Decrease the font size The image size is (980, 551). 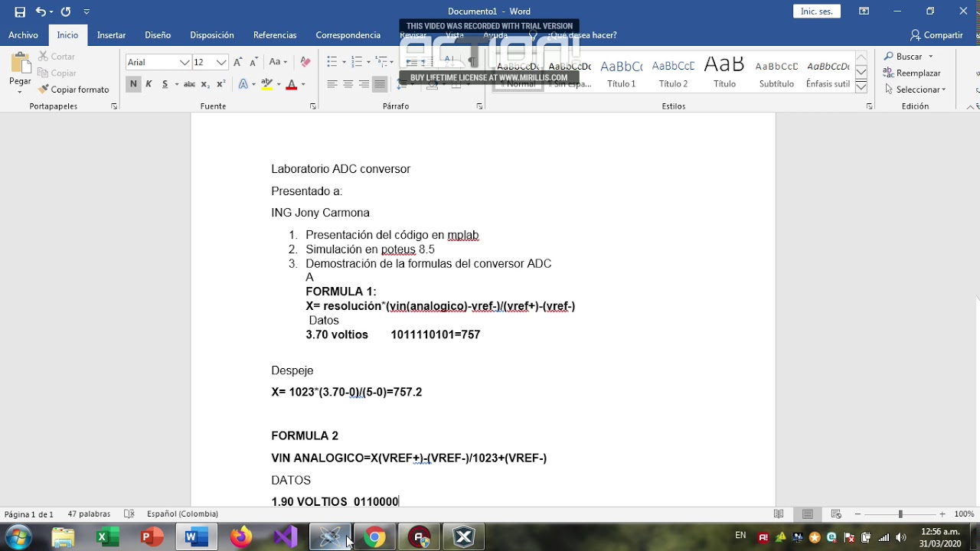coord(254,62)
